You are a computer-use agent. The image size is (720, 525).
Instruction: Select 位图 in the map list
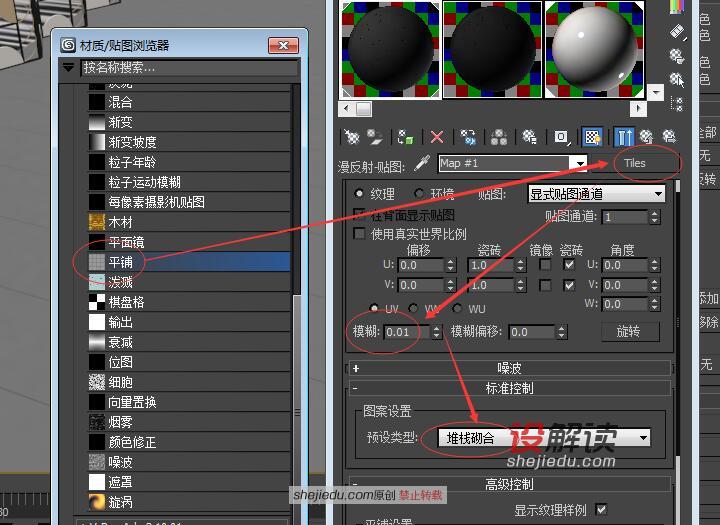(189, 362)
